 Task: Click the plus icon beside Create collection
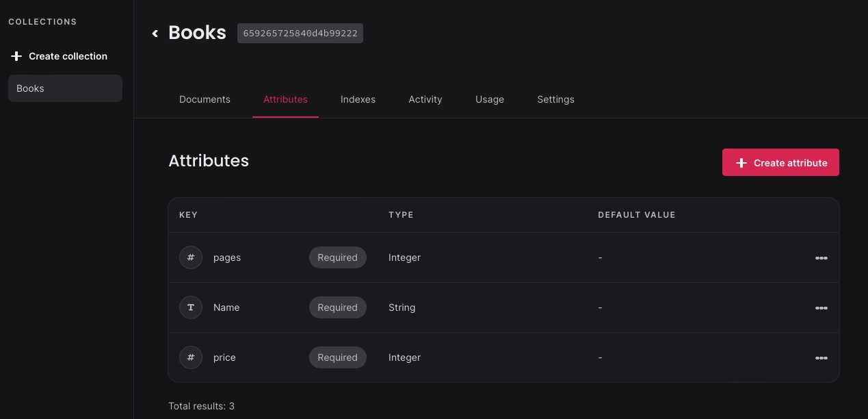click(16, 56)
